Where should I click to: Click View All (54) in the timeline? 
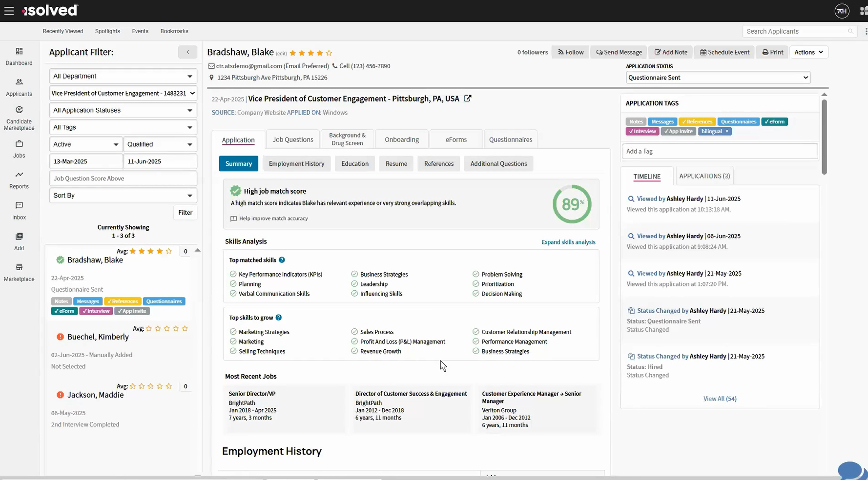720,399
